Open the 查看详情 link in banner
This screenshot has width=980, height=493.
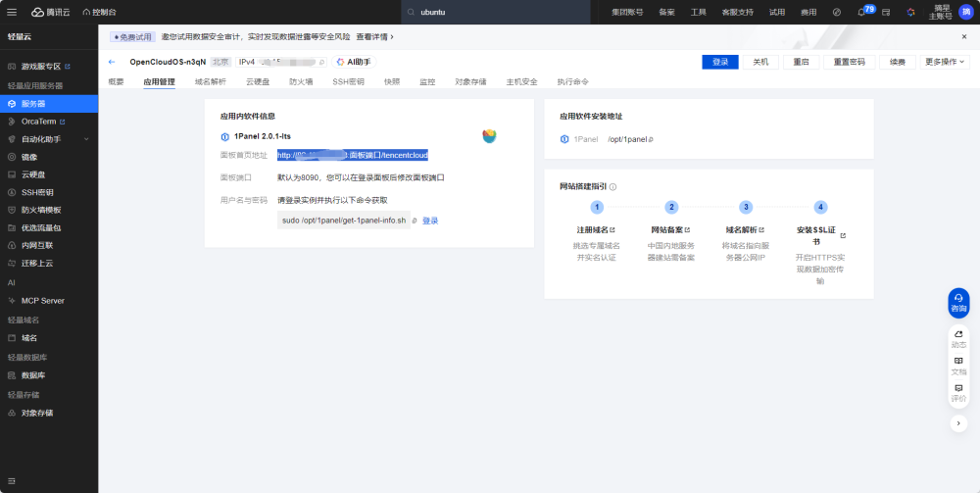coord(374,37)
